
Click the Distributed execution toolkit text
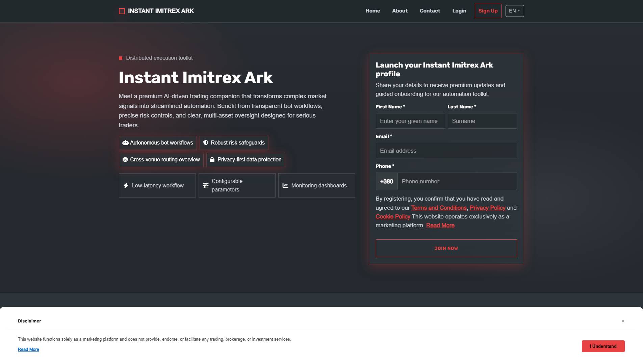[159, 58]
